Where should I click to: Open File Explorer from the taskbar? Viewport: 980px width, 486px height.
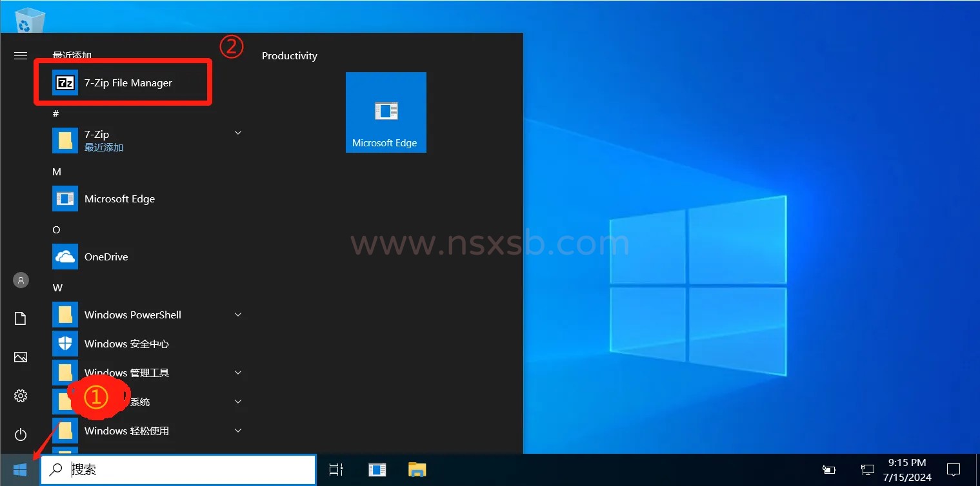(x=417, y=470)
